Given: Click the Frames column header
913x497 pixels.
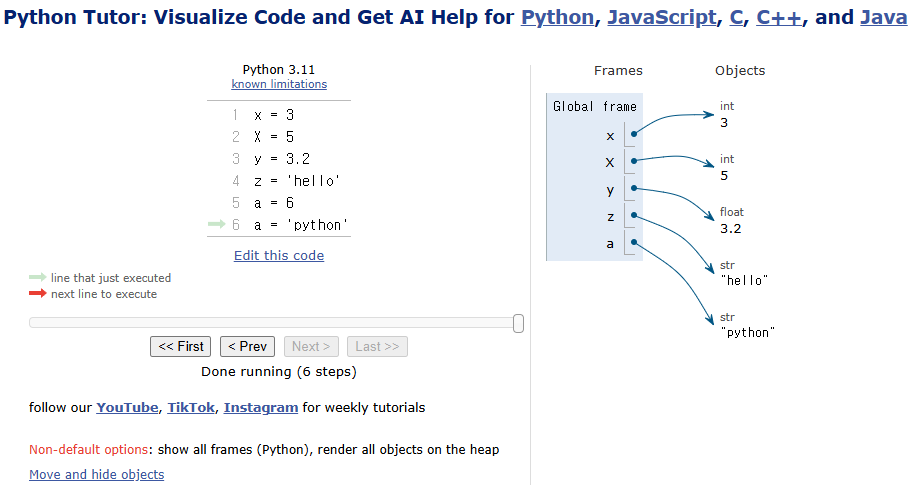Looking at the screenshot, I should coord(618,70).
